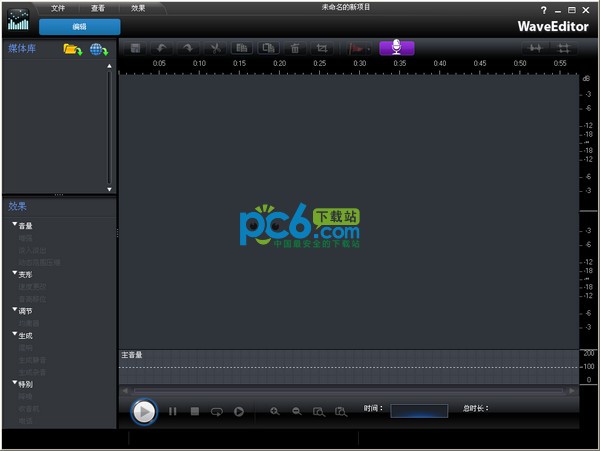Screen dimensions: 600x451
Task: Click the horizontal timeline scrollbar track
Action: (x=348, y=391)
